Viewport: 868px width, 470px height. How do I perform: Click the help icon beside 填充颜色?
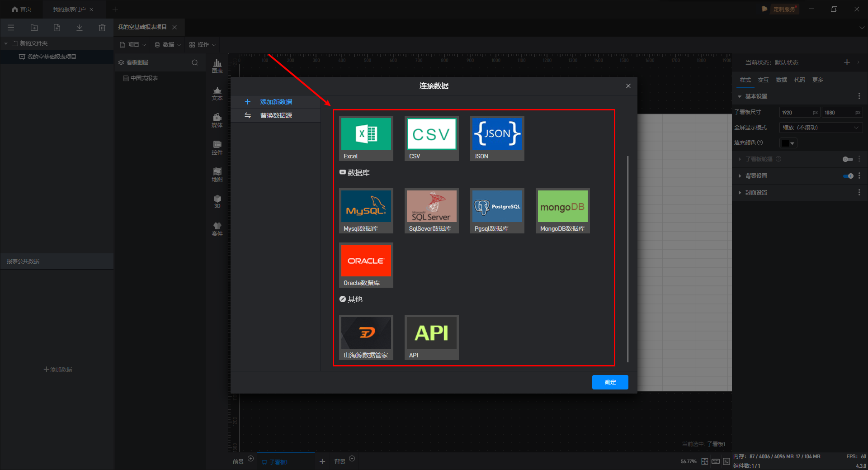[760, 143]
